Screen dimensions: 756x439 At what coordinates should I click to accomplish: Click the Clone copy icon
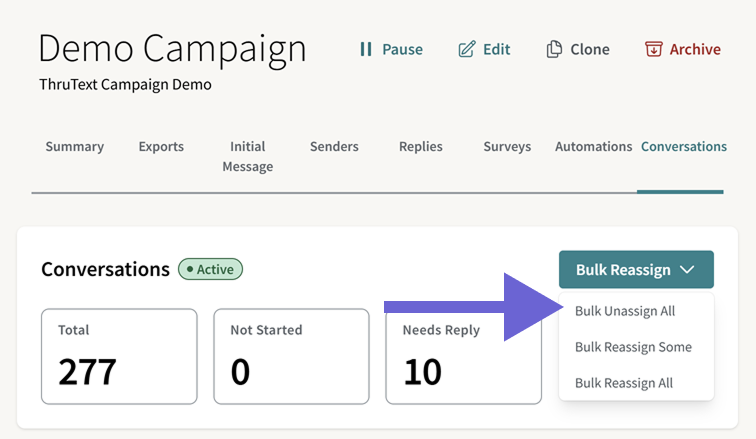554,49
